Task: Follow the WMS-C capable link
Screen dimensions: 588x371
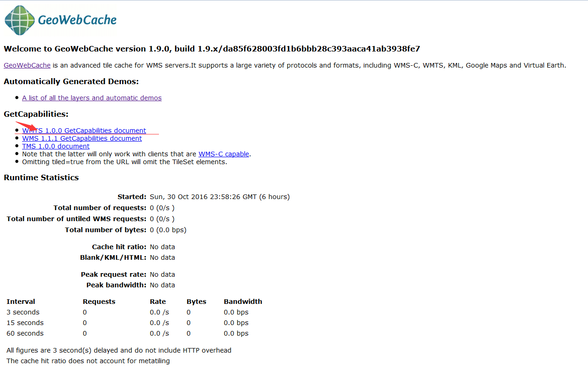Action: point(224,154)
